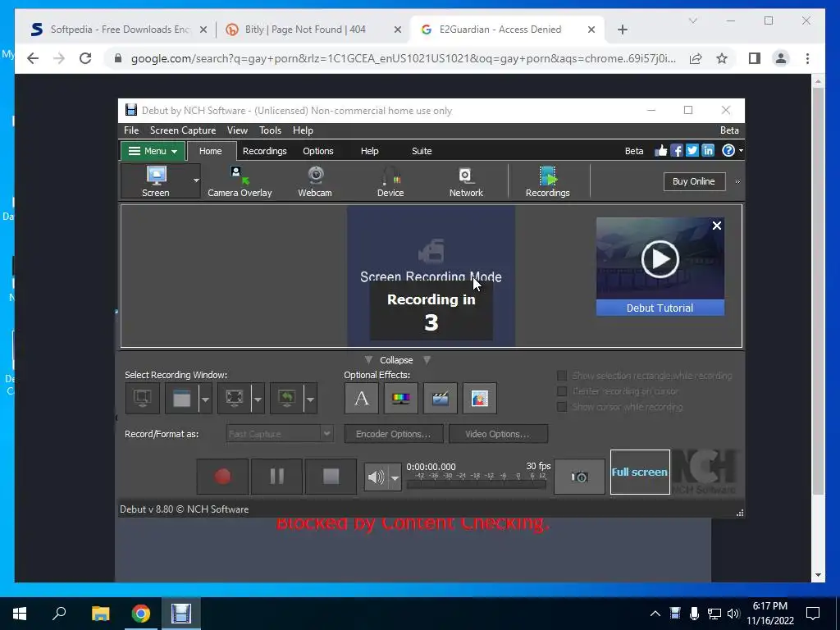The width and height of the screenshot is (840, 630).
Task: Show more toolbar items chevron
Action: tap(737, 181)
